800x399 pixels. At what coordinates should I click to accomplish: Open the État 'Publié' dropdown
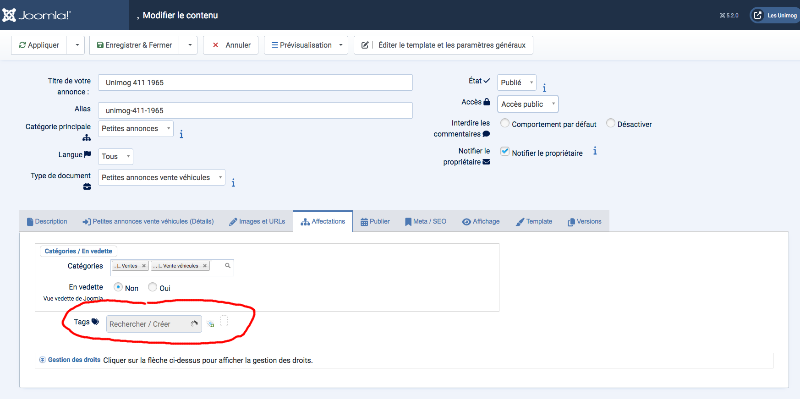point(517,82)
